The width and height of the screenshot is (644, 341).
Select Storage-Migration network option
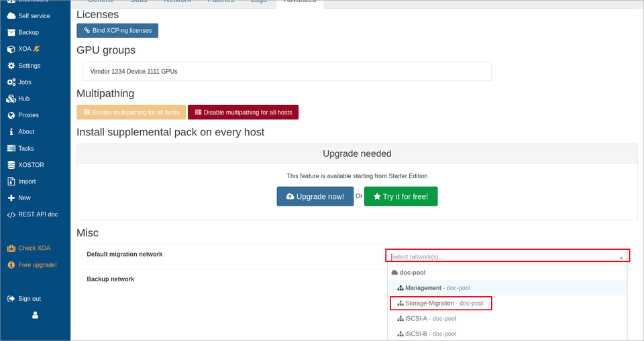click(440, 303)
